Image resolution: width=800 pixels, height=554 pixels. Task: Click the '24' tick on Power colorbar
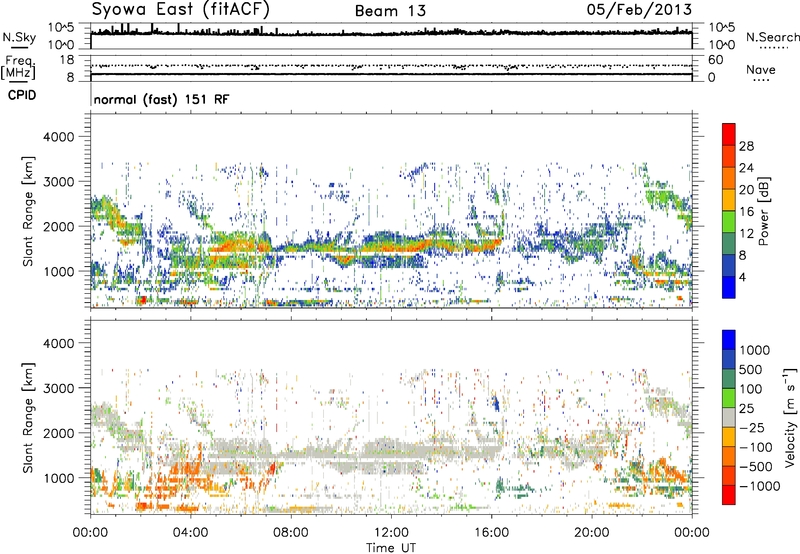click(x=746, y=168)
